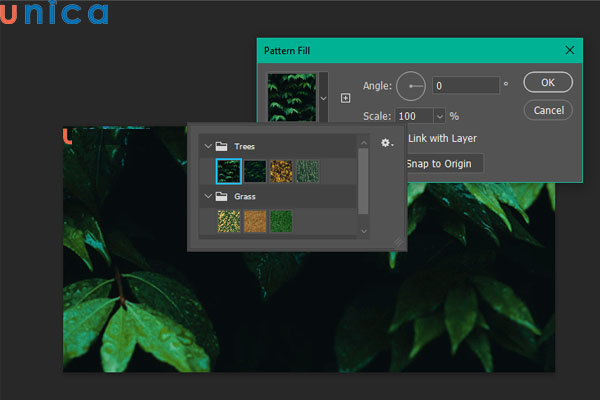Choose the brown Grass pattern swatch
600x400 pixels.
tap(255, 221)
